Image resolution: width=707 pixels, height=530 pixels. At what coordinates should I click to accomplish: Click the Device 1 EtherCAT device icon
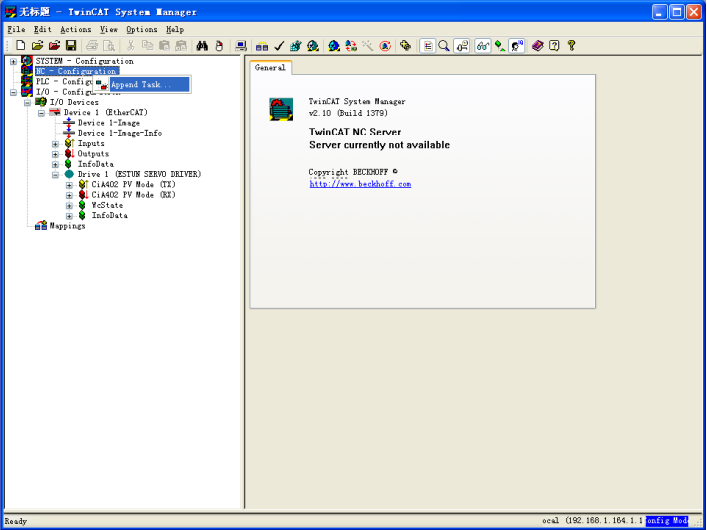[55, 112]
